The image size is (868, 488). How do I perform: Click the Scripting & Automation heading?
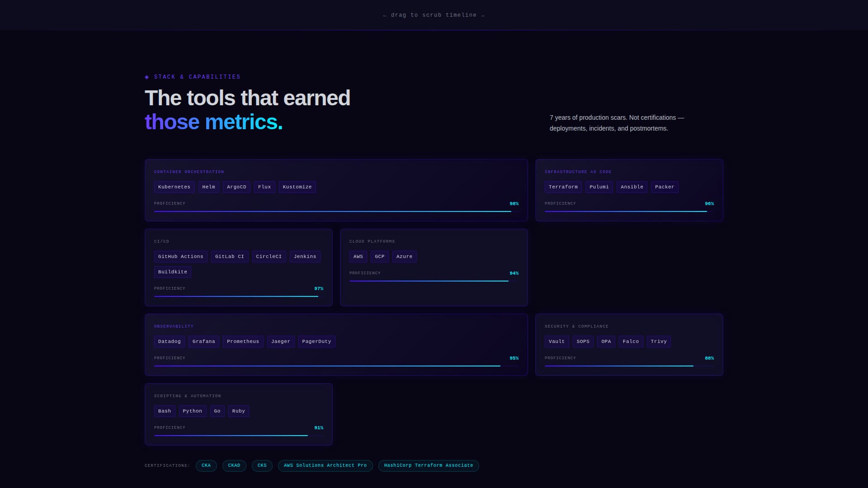click(188, 396)
